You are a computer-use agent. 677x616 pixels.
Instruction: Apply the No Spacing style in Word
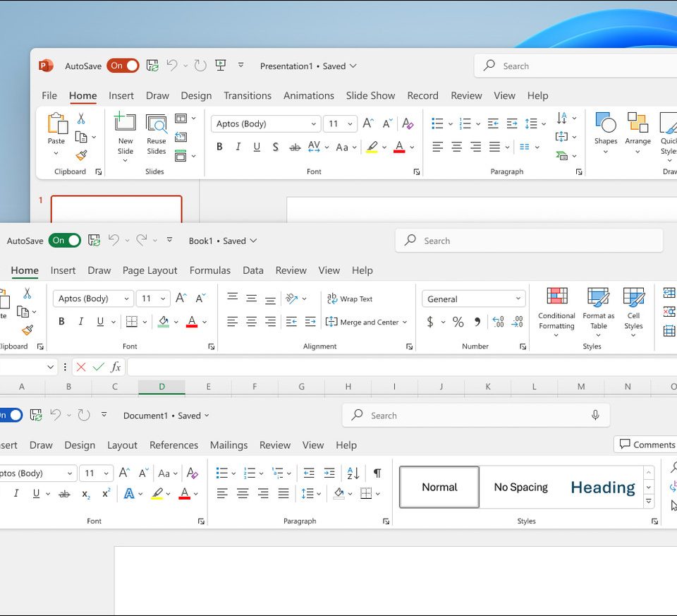(x=520, y=488)
